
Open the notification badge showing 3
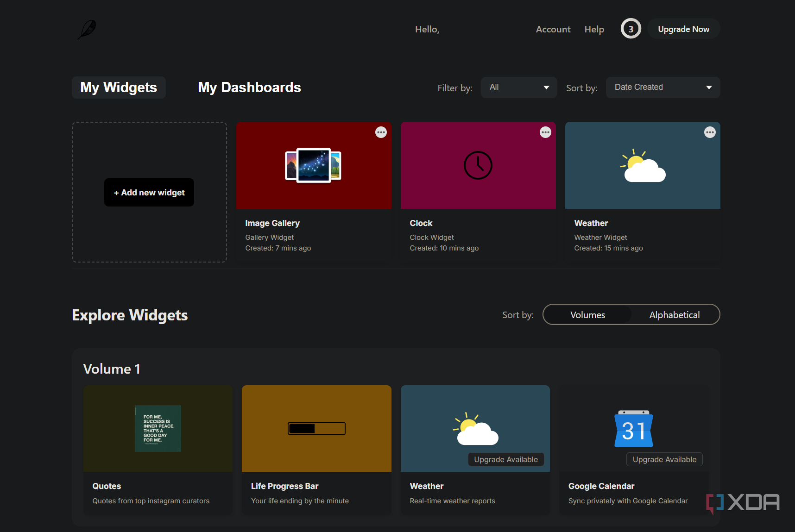point(631,29)
